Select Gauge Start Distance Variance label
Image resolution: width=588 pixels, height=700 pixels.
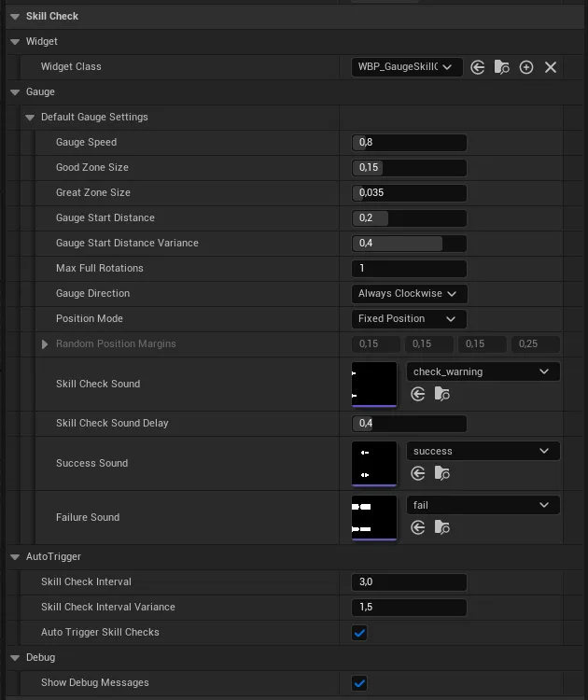[127, 243]
